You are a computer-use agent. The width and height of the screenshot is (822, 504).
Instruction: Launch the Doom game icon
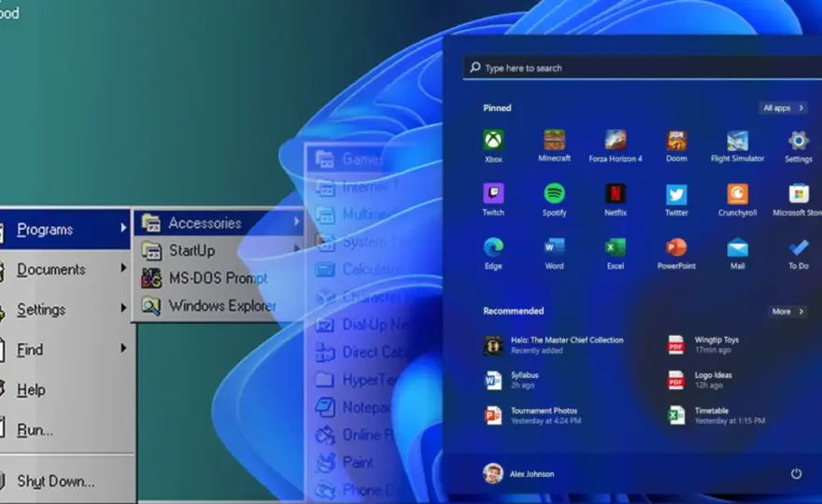click(676, 147)
